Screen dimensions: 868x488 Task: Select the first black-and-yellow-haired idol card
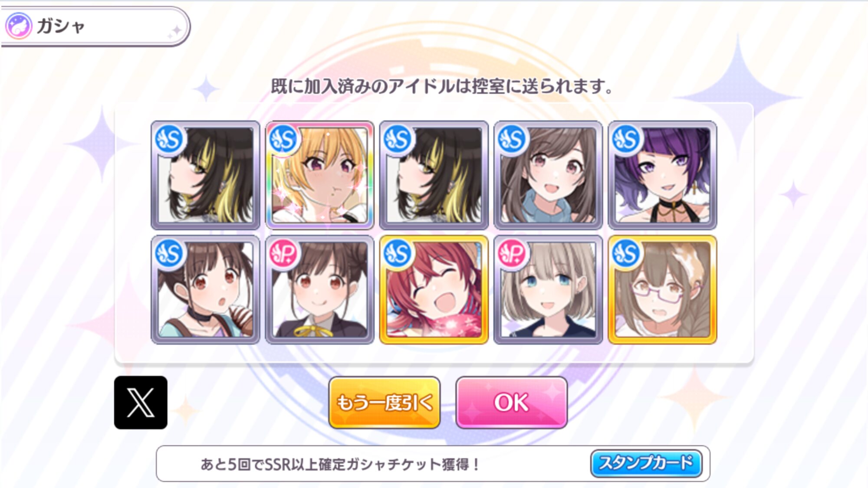(x=205, y=175)
